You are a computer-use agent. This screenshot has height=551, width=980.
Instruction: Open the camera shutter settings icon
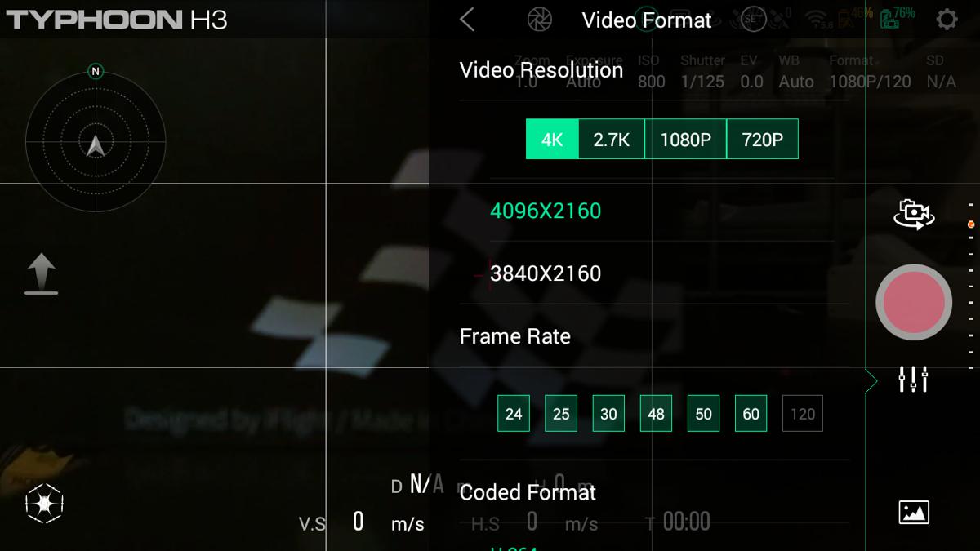point(539,20)
